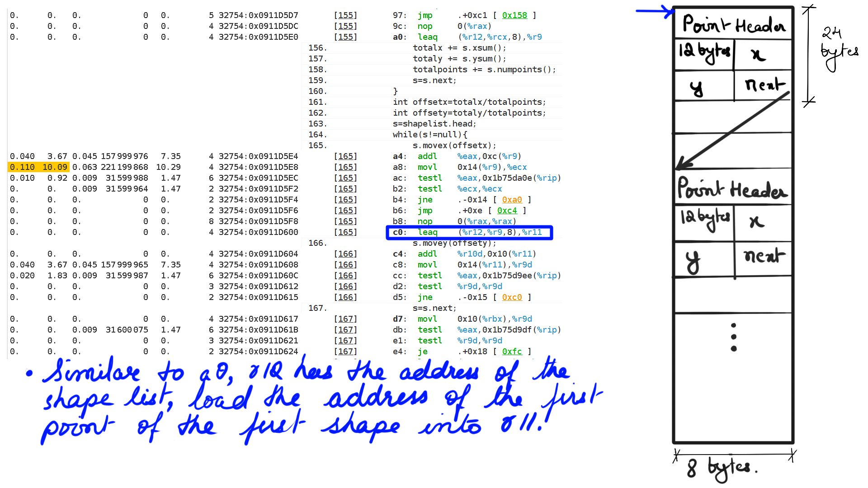
Task: Follow the green 0xfc jump target link
Action: click(512, 352)
